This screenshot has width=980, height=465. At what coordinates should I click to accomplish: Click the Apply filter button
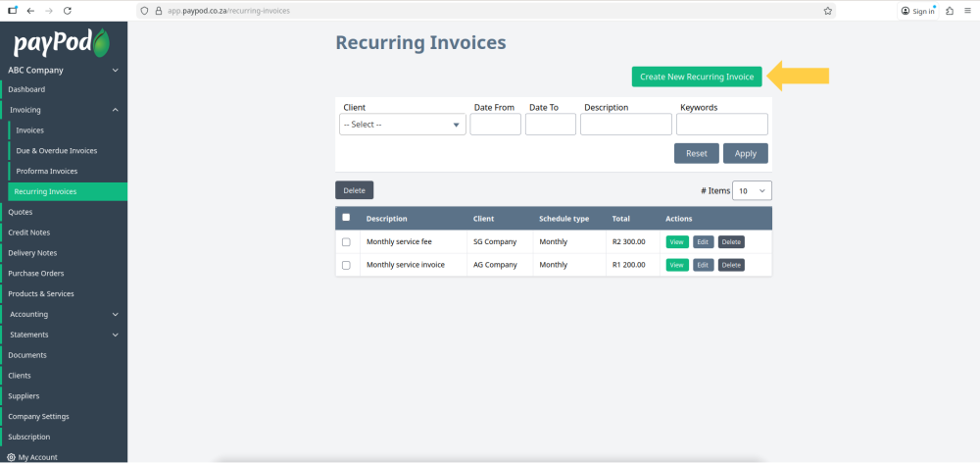[x=746, y=153]
